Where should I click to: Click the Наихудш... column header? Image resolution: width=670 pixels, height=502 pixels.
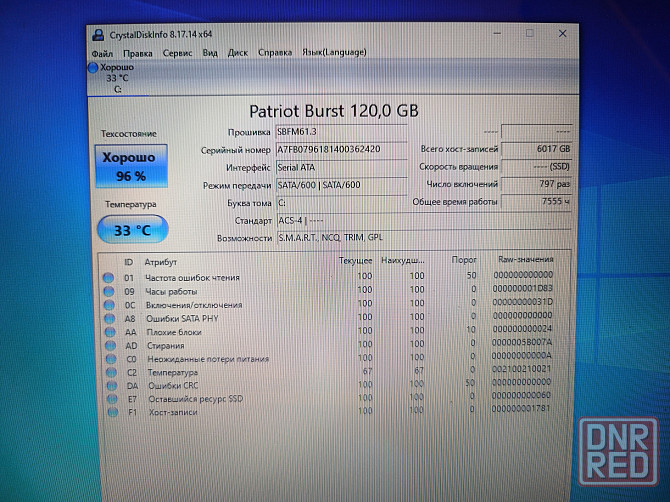[x=403, y=260]
